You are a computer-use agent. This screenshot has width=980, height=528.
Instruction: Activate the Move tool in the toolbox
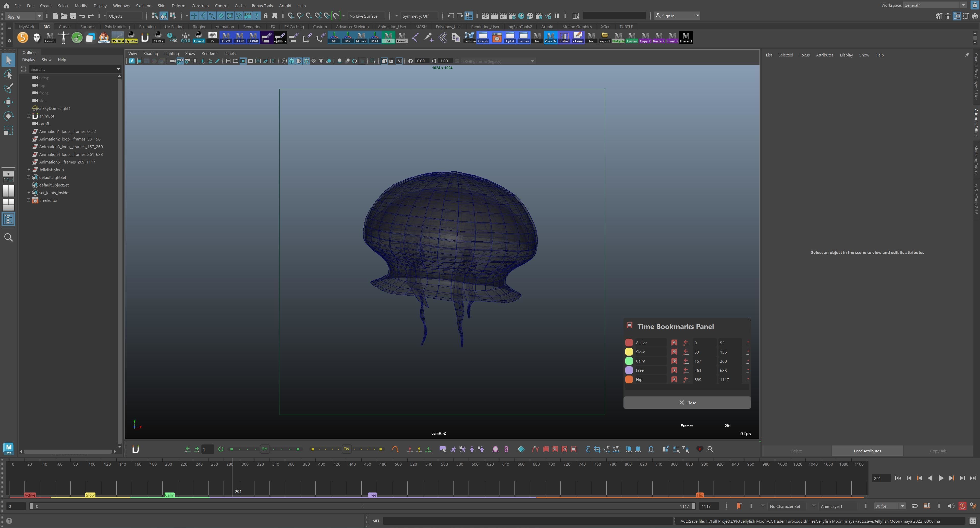pos(8,102)
